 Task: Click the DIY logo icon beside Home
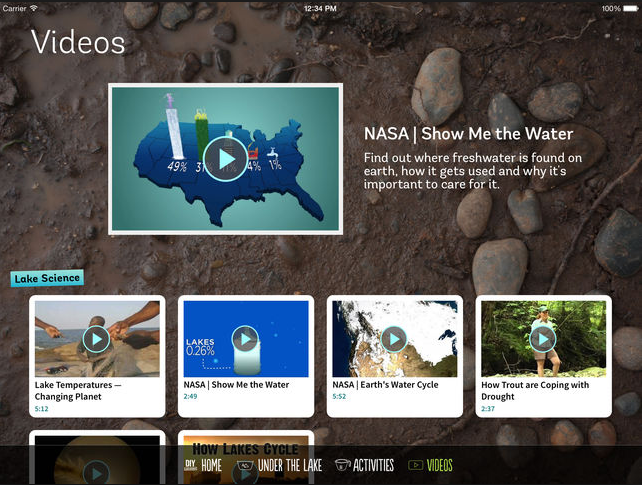point(190,465)
